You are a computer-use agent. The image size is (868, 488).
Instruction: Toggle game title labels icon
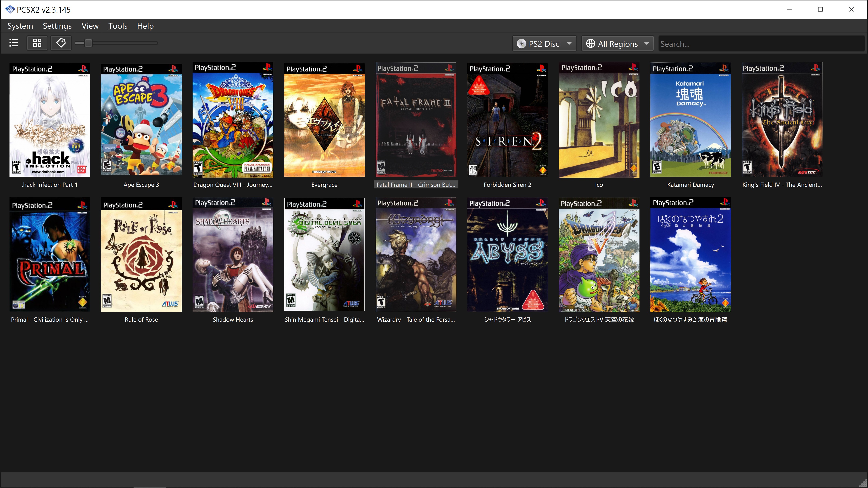(x=61, y=43)
